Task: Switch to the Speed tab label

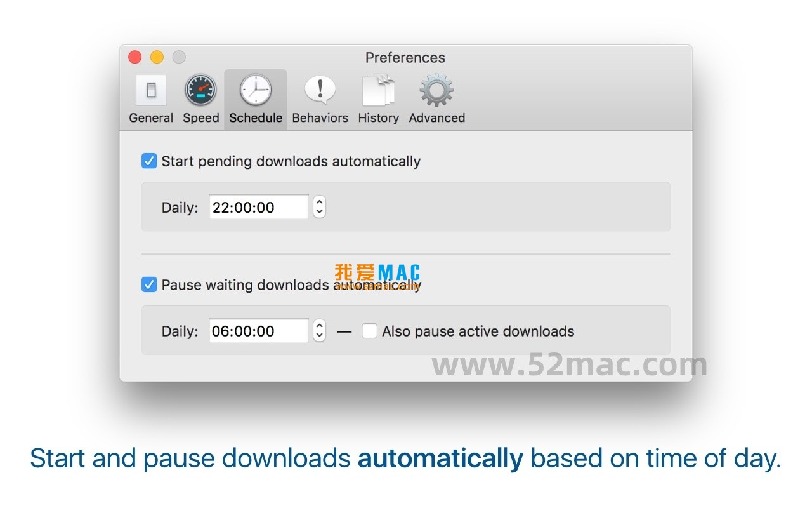Action: point(200,118)
